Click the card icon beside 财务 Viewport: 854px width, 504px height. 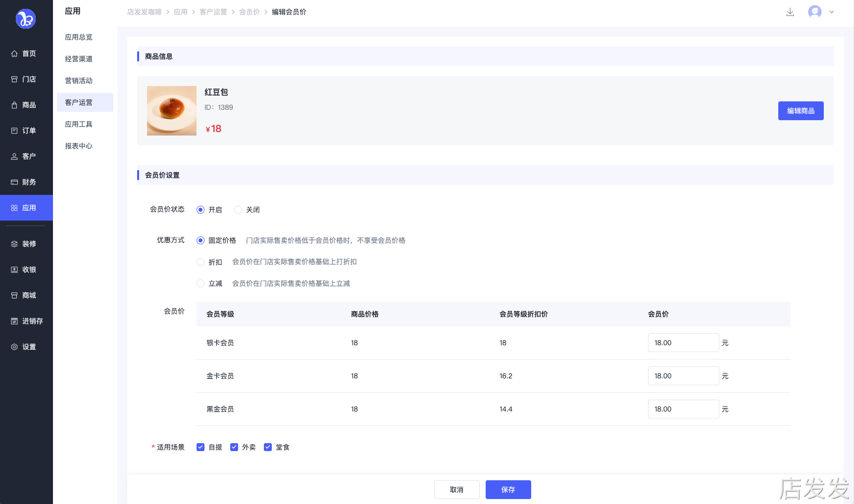(14, 182)
